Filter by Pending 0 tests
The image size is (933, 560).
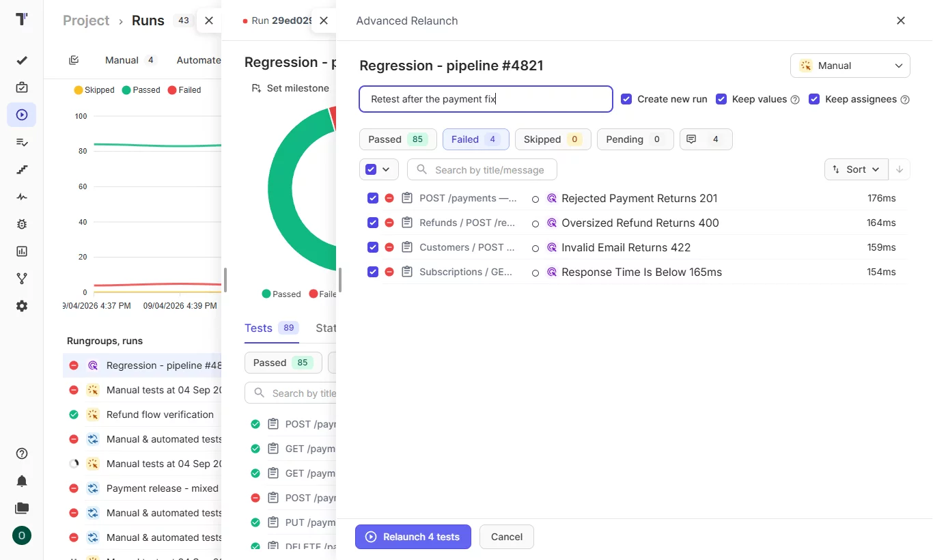click(635, 139)
